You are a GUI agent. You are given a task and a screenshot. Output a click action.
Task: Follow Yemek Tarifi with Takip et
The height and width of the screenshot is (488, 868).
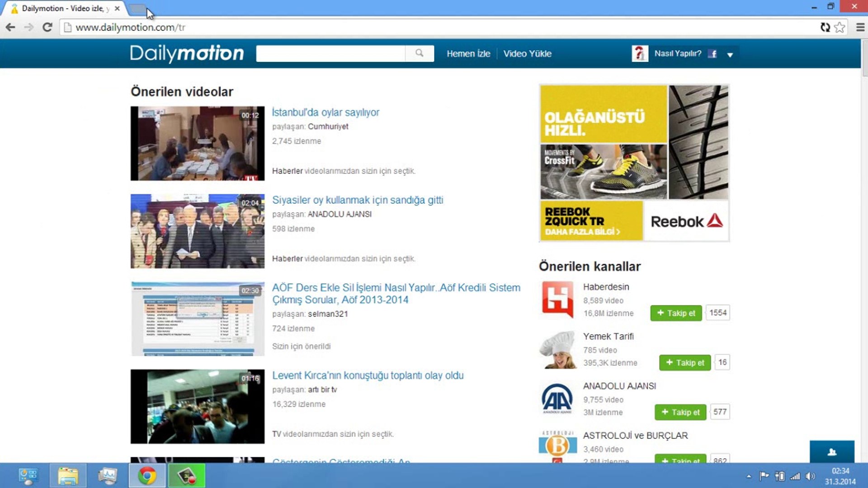685,363
